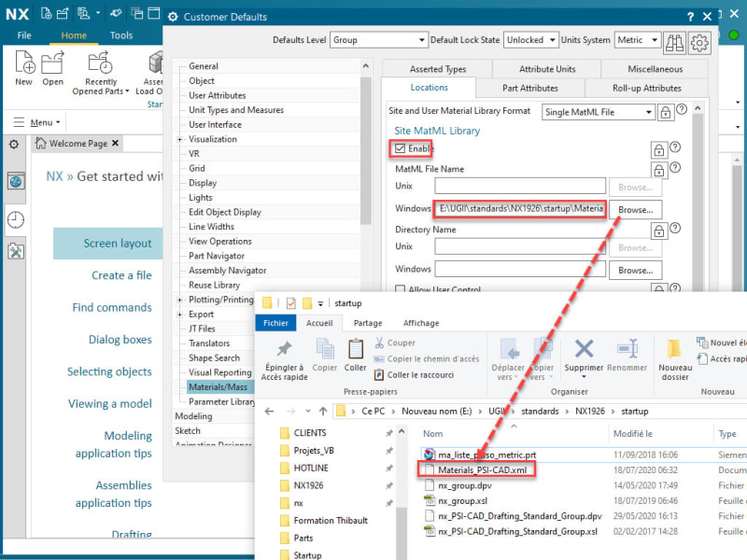The width and height of the screenshot is (747, 560).
Task: Click Épingler à Accès rapide pin icon
Action: pyautogui.click(x=285, y=349)
